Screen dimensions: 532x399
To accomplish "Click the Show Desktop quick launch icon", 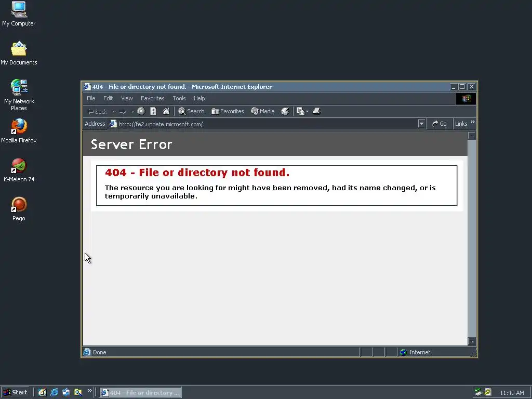I will click(42, 393).
